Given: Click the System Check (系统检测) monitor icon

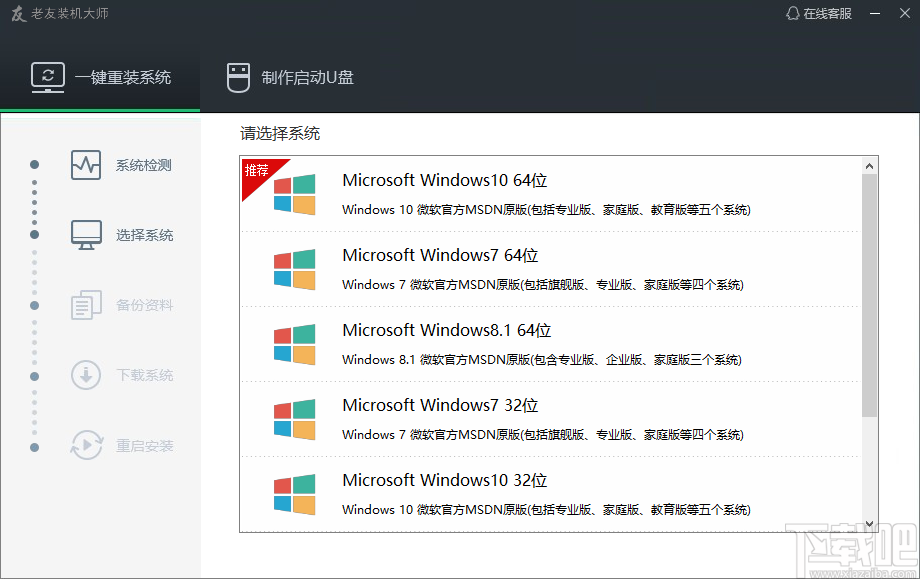Looking at the screenshot, I should [x=86, y=165].
